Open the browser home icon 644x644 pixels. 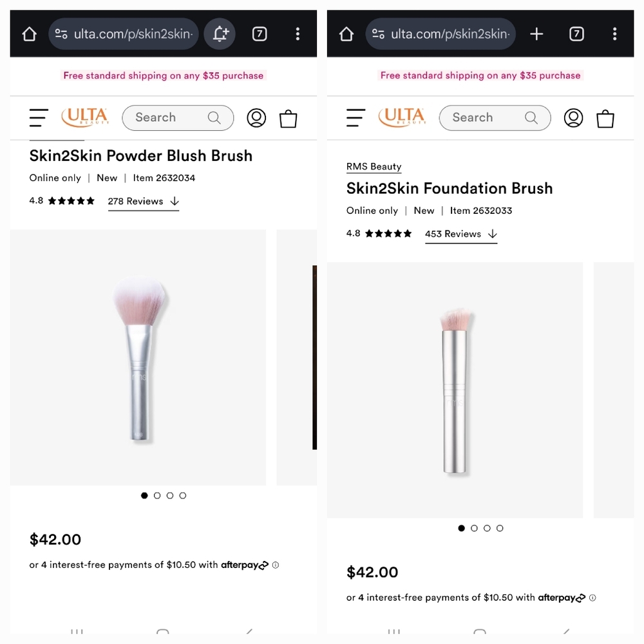[28, 33]
